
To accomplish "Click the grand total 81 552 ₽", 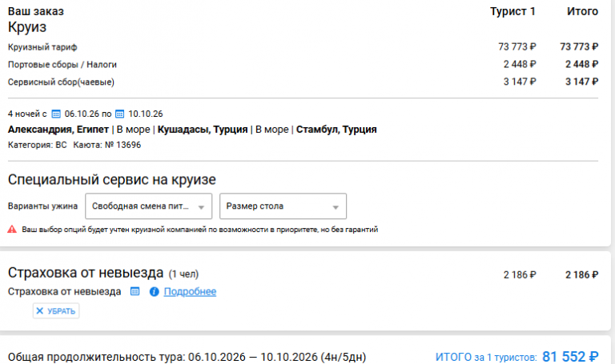I will [570, 357].
